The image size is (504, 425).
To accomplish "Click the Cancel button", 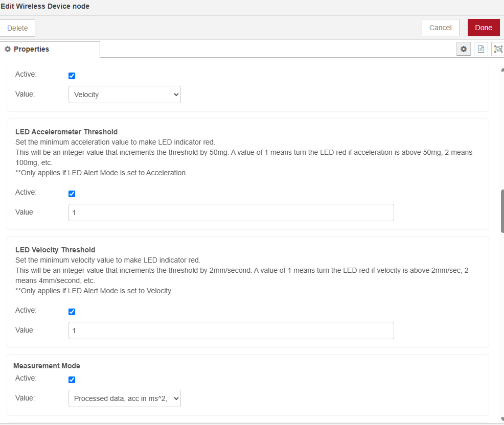I will (440, 28).
